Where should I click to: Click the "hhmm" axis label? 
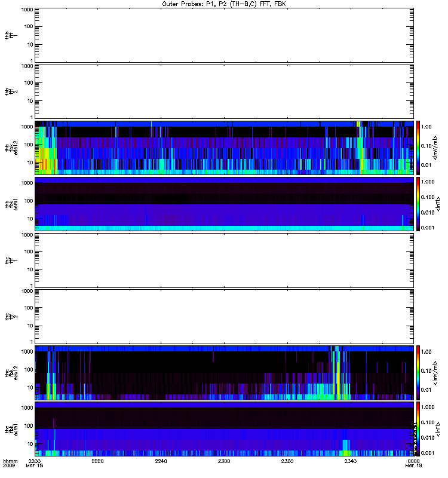10,461
